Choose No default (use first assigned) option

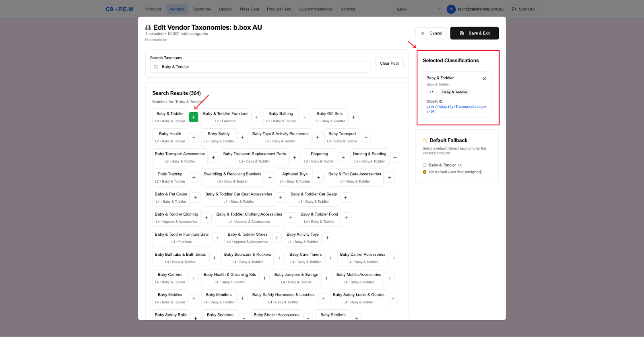[x=425, y=172]
